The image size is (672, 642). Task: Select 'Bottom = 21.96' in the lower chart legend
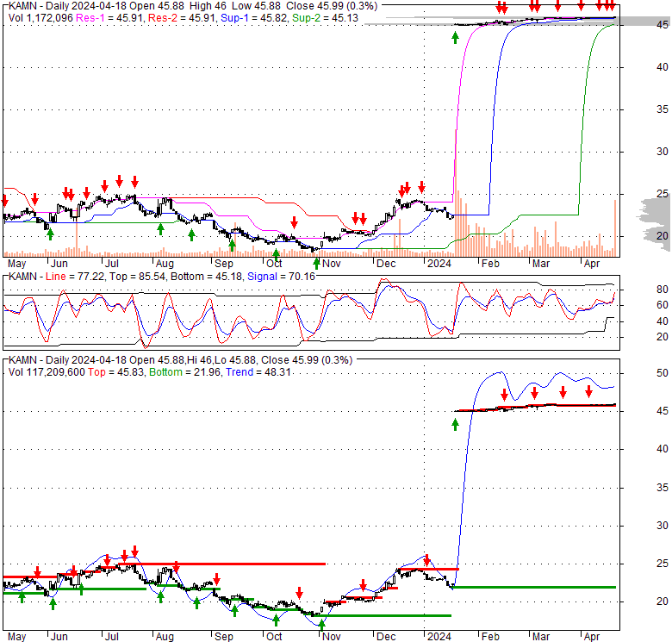(x=184, y=372)
